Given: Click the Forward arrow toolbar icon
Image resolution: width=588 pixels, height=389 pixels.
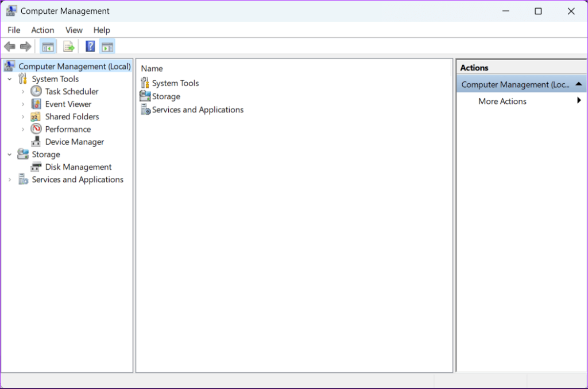Looking at the screenshot, I should 25,46.
